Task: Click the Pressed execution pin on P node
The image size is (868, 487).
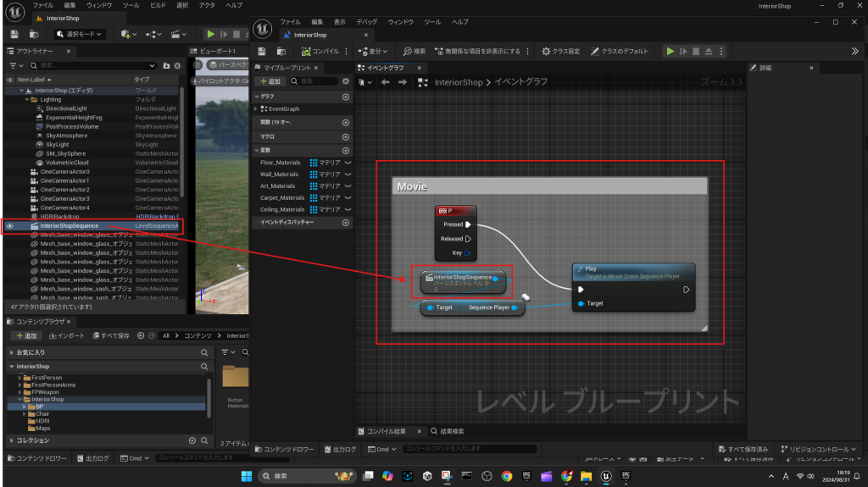Action: (467, 225)
